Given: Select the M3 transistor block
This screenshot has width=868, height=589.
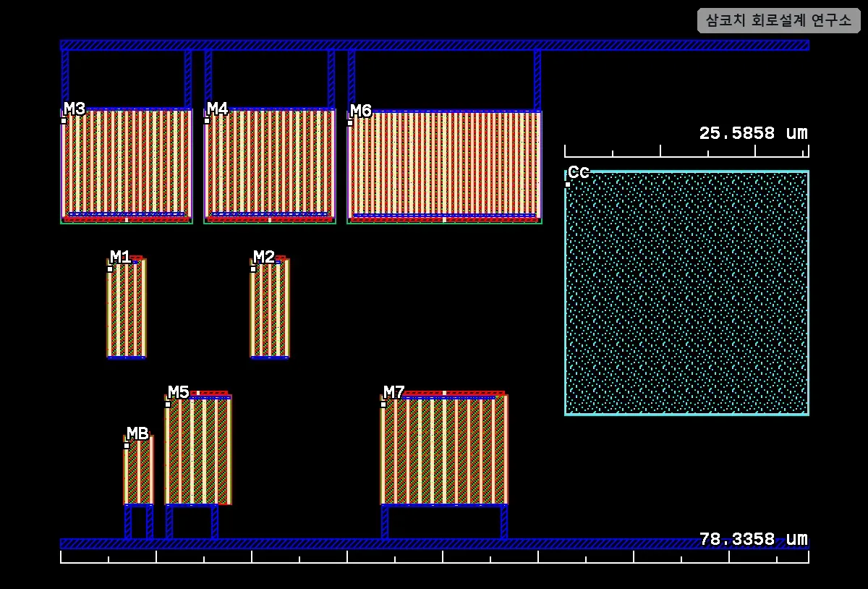Looking at the screenshot, I should pyautogui.click(x=127, y=166).
